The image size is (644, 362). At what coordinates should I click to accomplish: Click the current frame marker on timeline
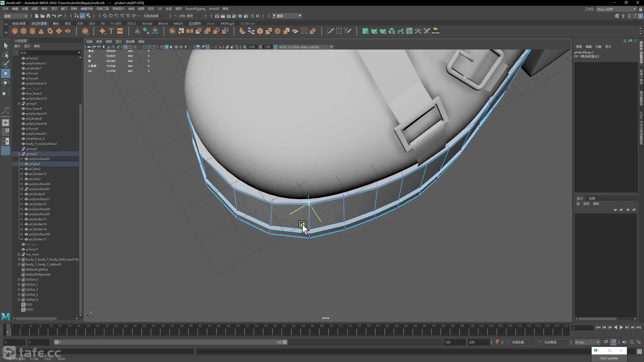8,330
